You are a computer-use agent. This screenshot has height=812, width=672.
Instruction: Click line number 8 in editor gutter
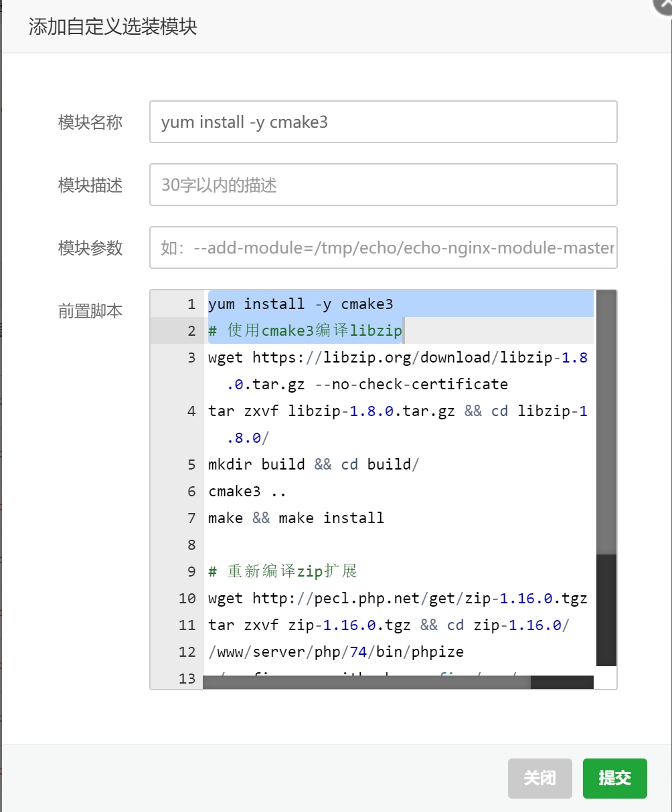coord(191,545)
